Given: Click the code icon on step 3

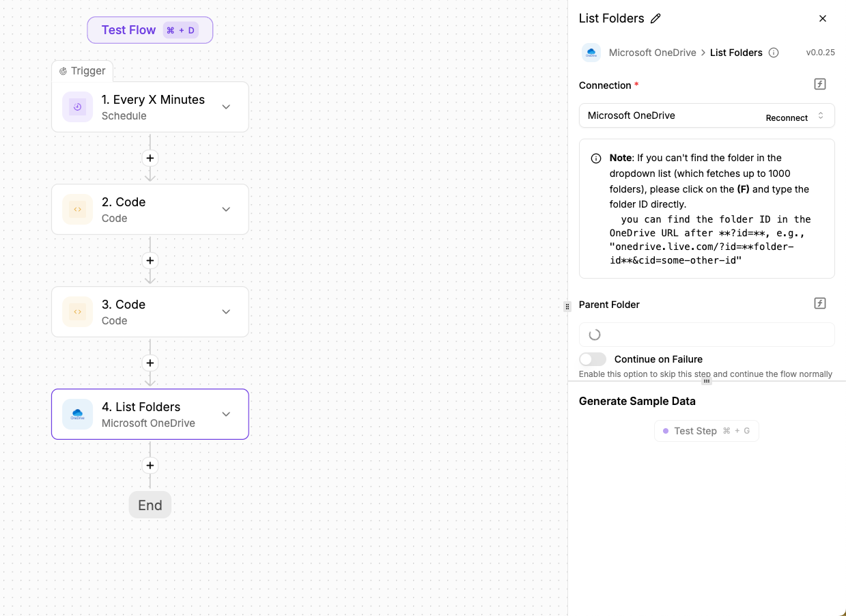Looking at the screenshot, I should [x=77, y=312].
